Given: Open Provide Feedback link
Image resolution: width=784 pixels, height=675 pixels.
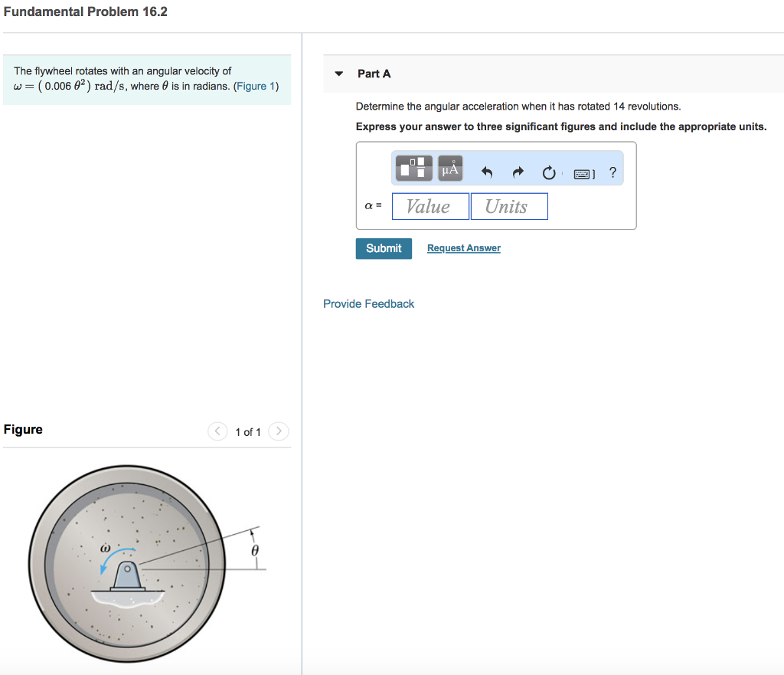Looking at the screenshot, I should tap(368, 303).
